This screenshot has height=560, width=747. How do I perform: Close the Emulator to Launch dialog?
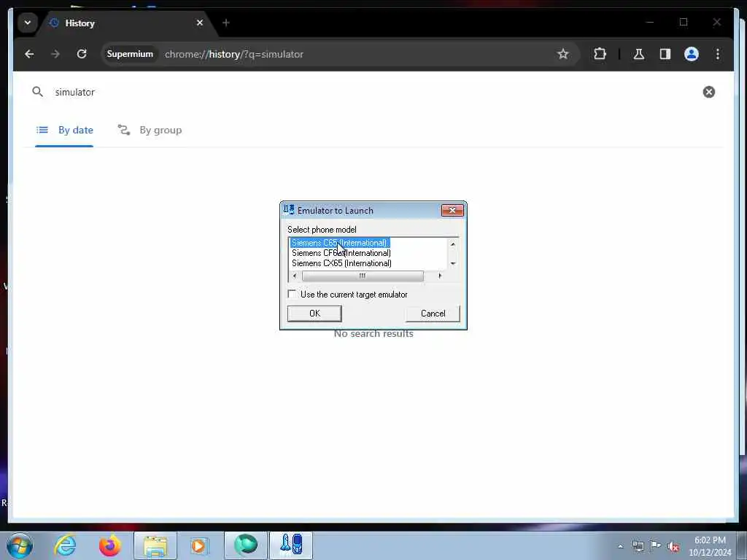(x=452, y=211)
